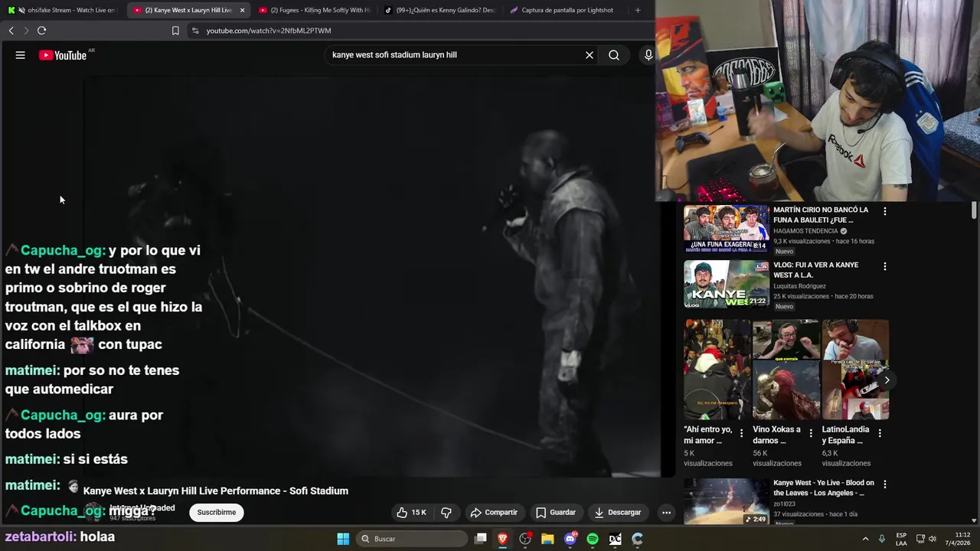Expand the hidden system tray icons
980x551 pixels.
click(865, 539)
